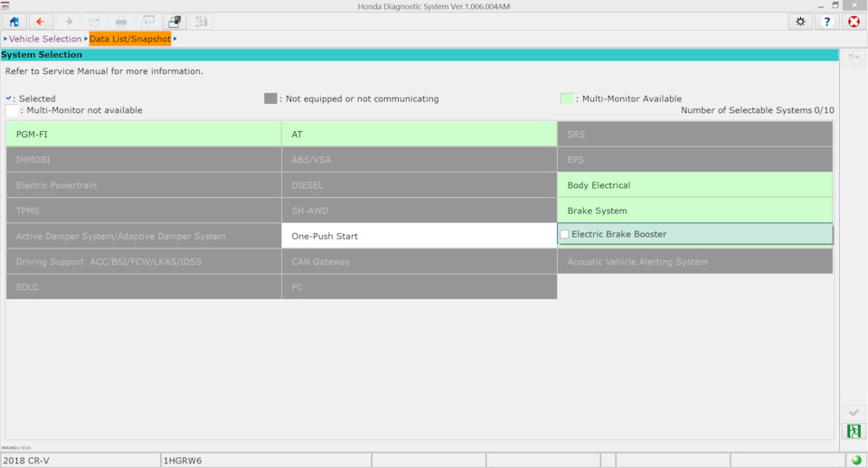This screenshot has height=468, width=868.
Task: Click the grayed Electric Powertrain tile
Action: [144, 185]
